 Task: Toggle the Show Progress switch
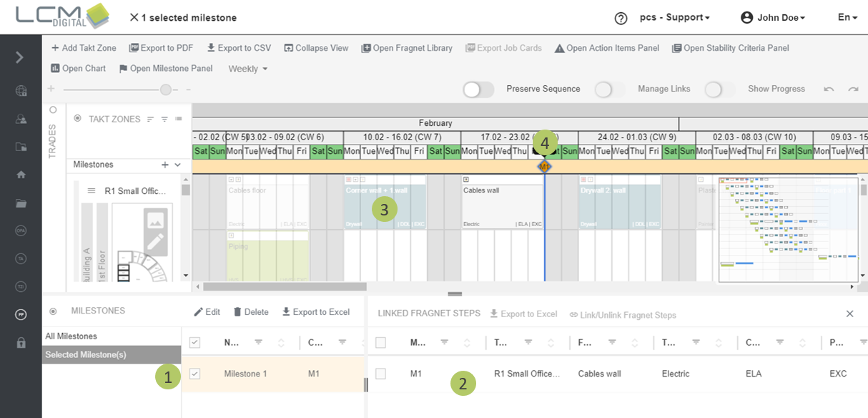coord(719,89)
